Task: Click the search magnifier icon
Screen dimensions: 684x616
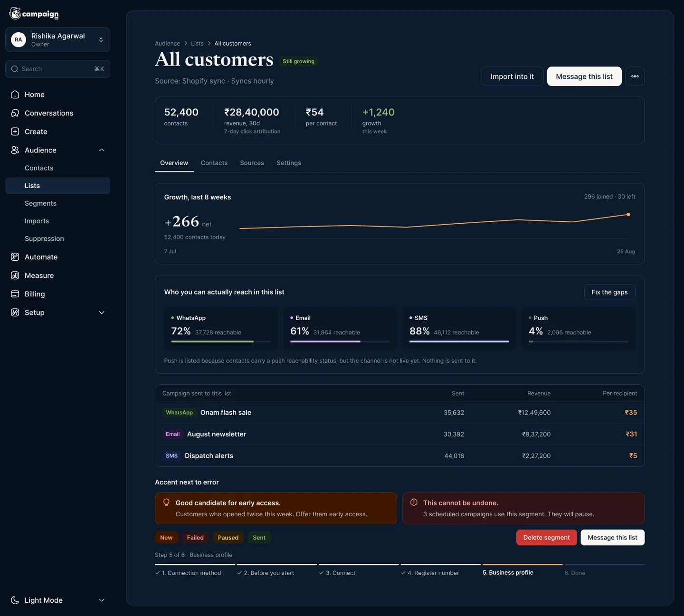Action: point(15,69)
